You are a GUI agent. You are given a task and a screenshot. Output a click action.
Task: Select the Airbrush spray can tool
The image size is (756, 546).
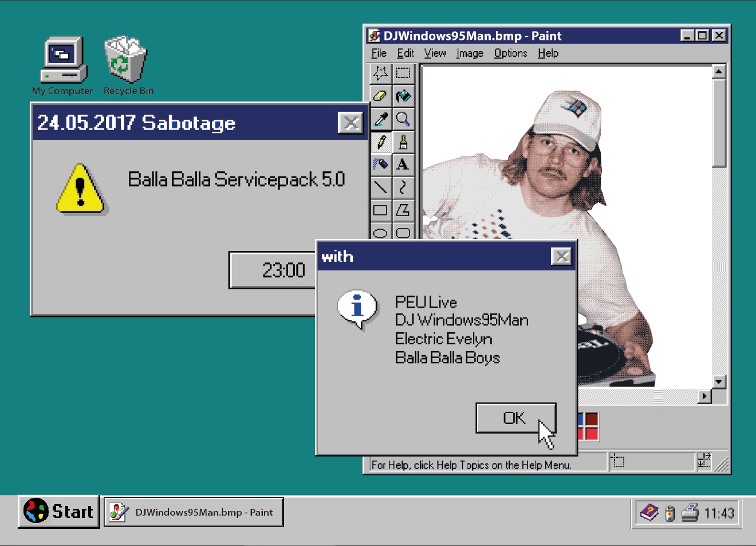click(x=381, y=164)
